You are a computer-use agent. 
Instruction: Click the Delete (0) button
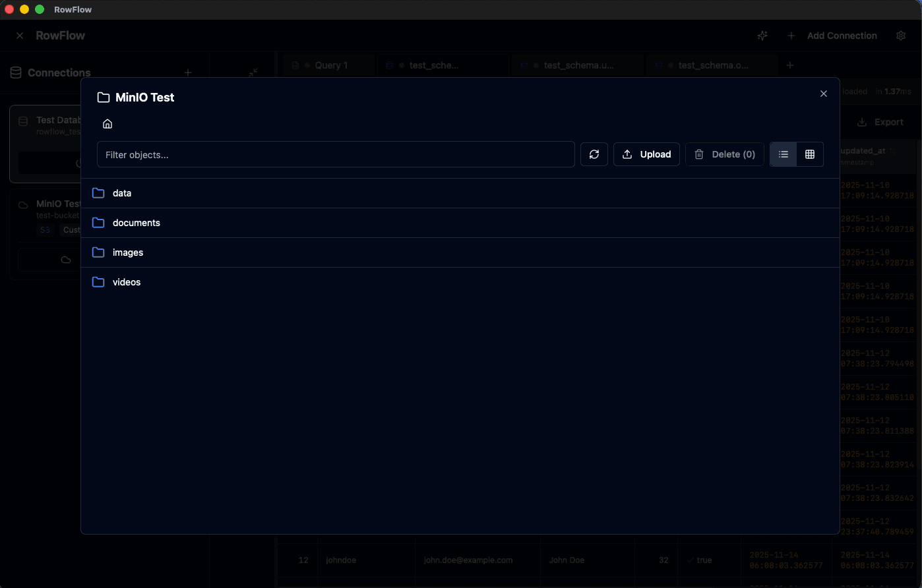[725, 154]
